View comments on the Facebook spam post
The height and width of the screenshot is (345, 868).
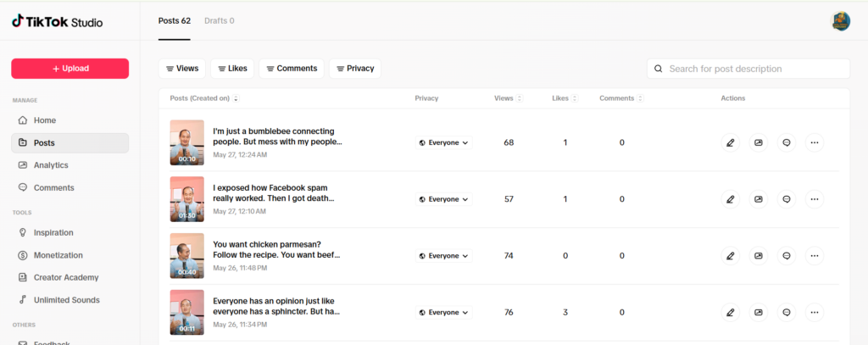tap(786, 199)
